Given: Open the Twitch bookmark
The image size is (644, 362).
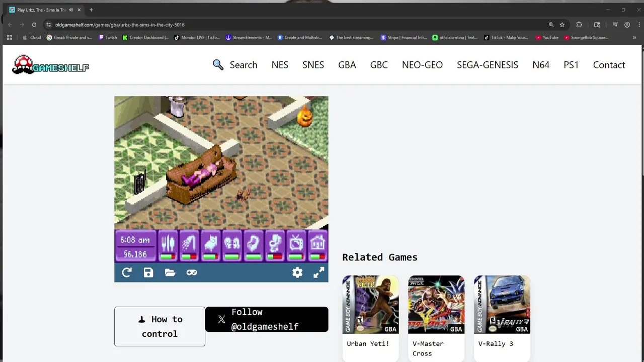Looking at the screenshot, I should click(108, 38).
